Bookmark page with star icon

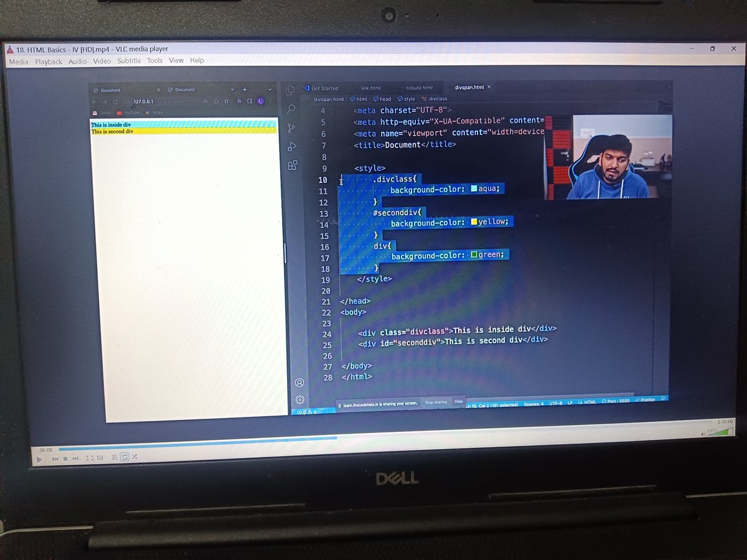click(x=227, y=101)
